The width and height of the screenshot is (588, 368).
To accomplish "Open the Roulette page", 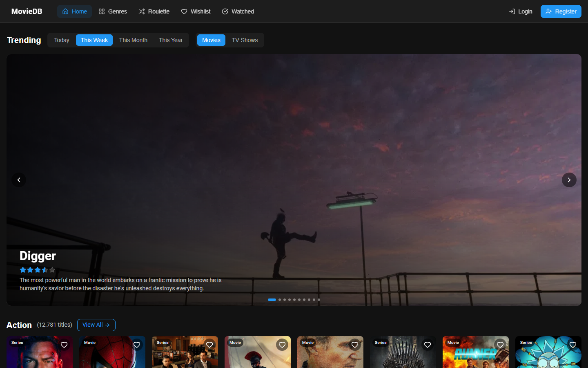I will [x=154, y=11].
